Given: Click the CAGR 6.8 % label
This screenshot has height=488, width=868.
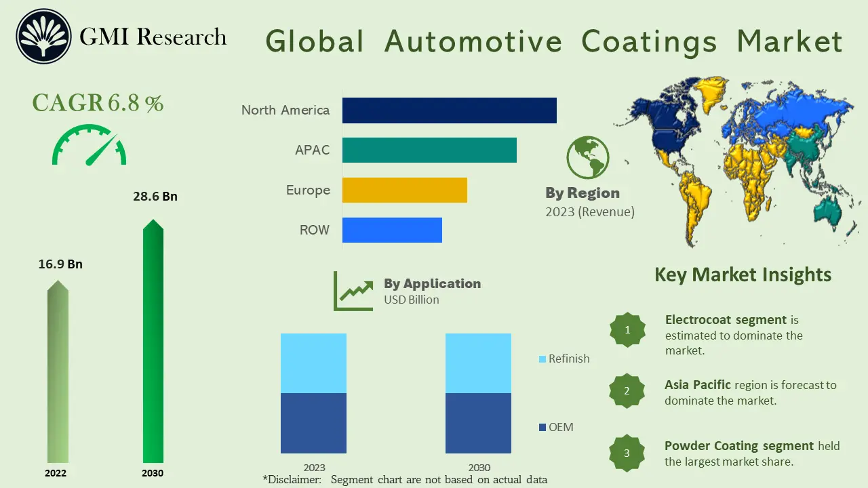Looking at the screenshot, I should click(98, 103).
